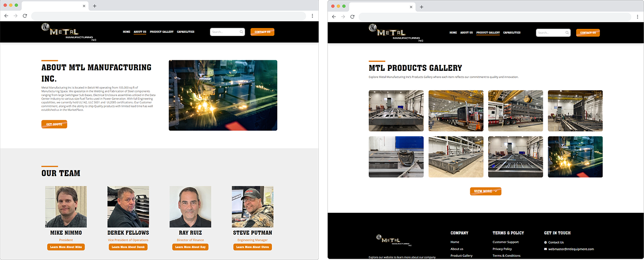The height and width of the screenshot is (260, 644).
Task: Reload the page in the right browser window
Action: (352, 17)
